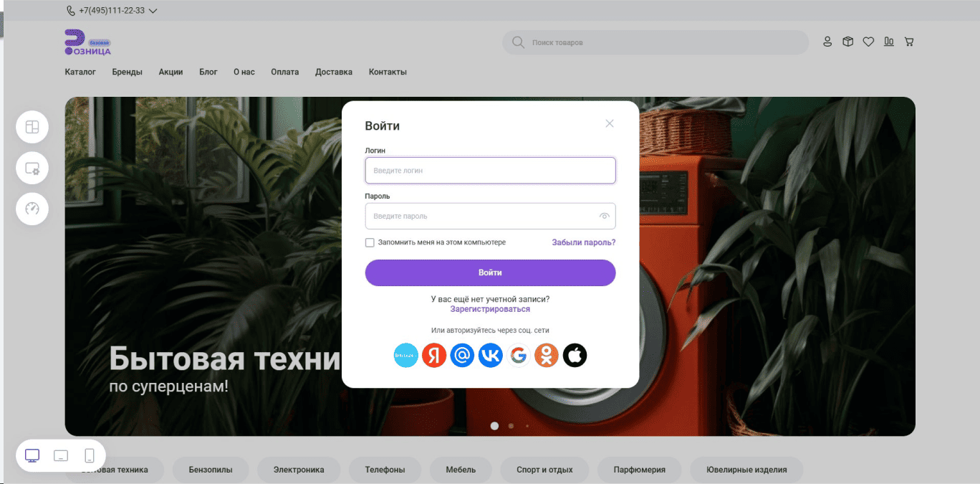Open the Блог menu item

208,72
